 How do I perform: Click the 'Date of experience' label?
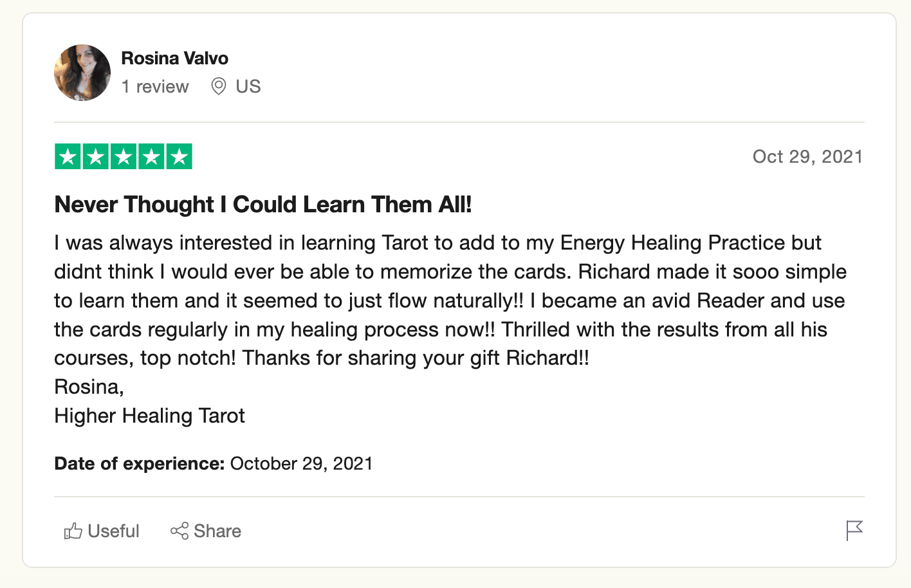click(139, 464)
